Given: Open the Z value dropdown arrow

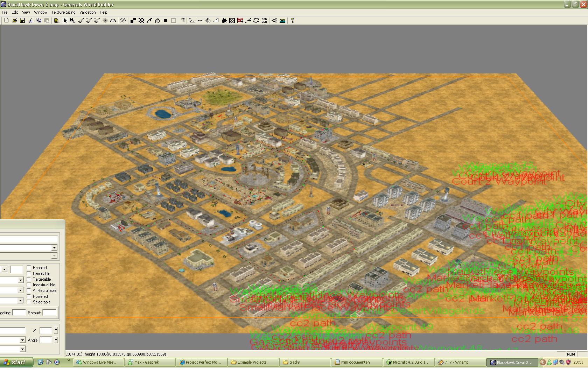Looking at the screenshot, I should tap(56, 330).
